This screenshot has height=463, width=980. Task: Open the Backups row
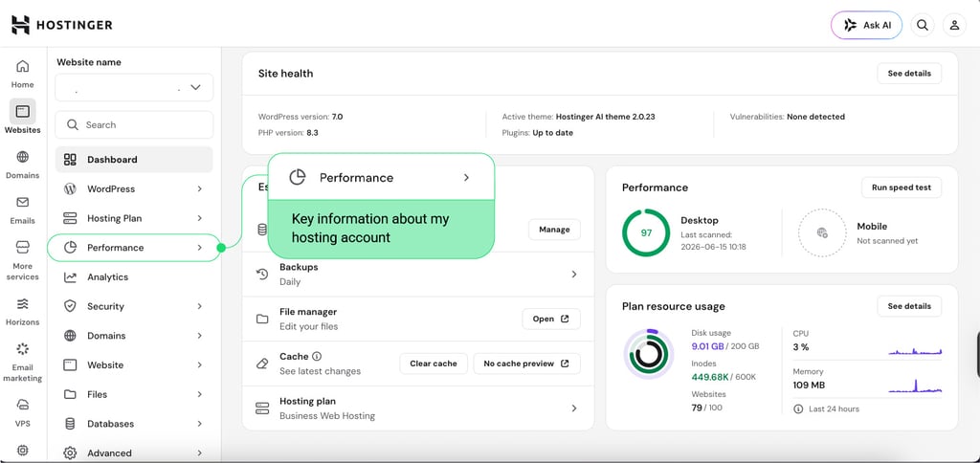(x=417, y=275)
